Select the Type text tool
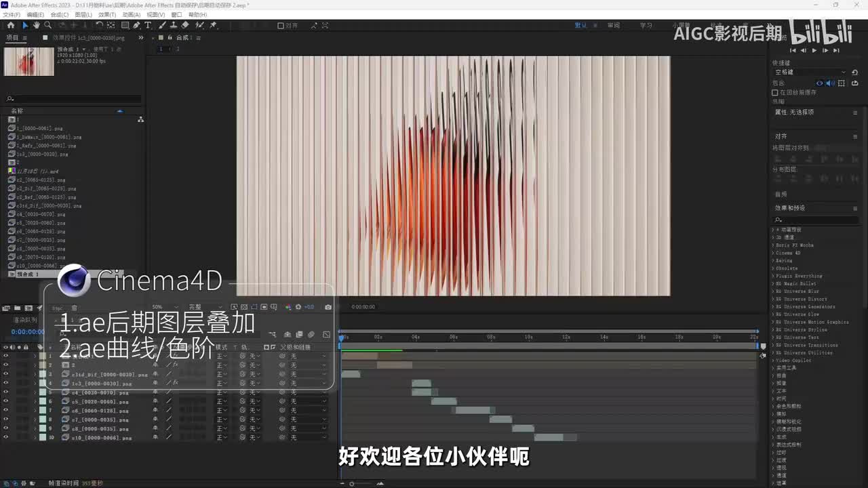The width and height of the screenshot is (868, 488). click(148, 25)
